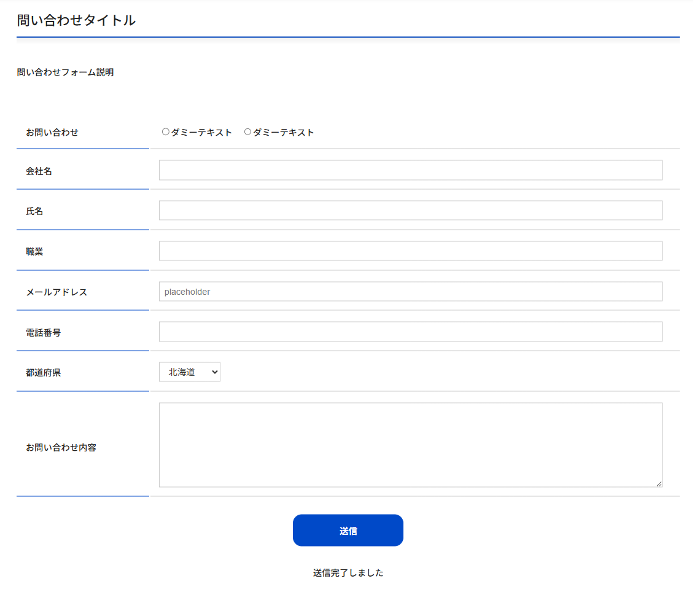The height and width of the screenshot is (600, 700).
Task: Click inside the お問い合わせ内容 textarea
Action: [x=410, y=445]
